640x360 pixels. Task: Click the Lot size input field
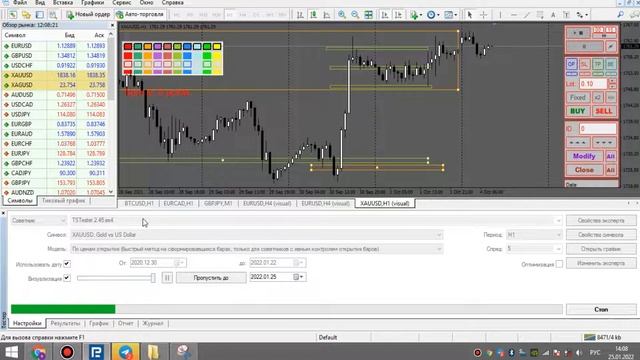[x=593, y=84]
